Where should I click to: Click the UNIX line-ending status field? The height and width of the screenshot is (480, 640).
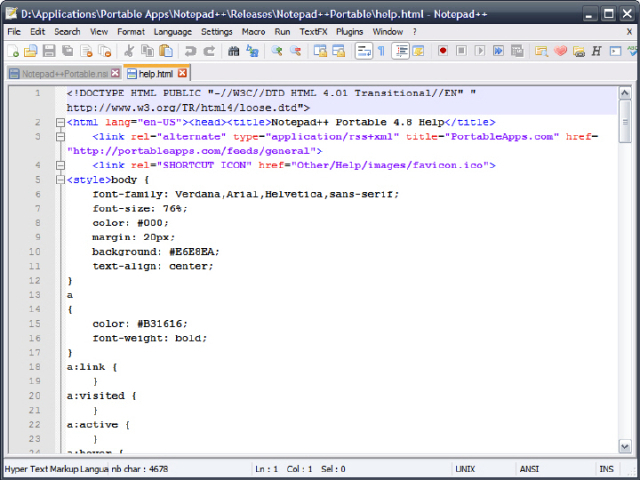pyautogui.click(x=465, y=469)
